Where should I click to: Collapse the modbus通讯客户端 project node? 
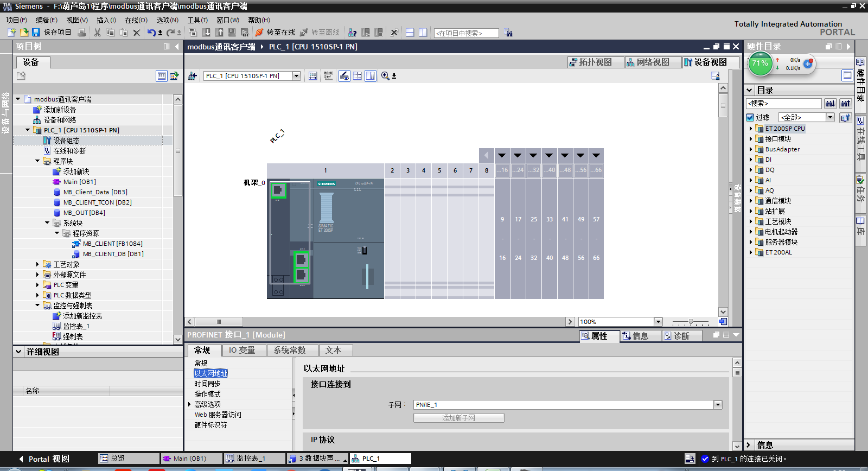point(18,99)
